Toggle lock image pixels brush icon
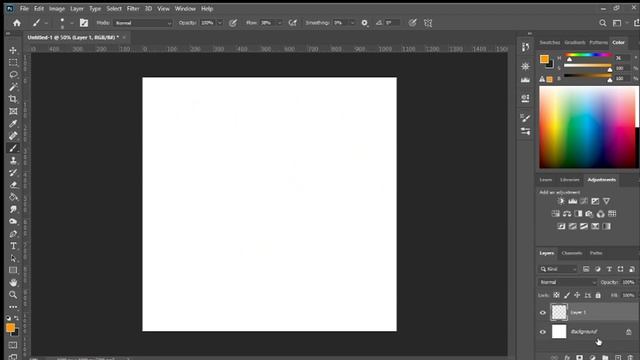Screen dimensions: 640x360 (x=567, y=295)
